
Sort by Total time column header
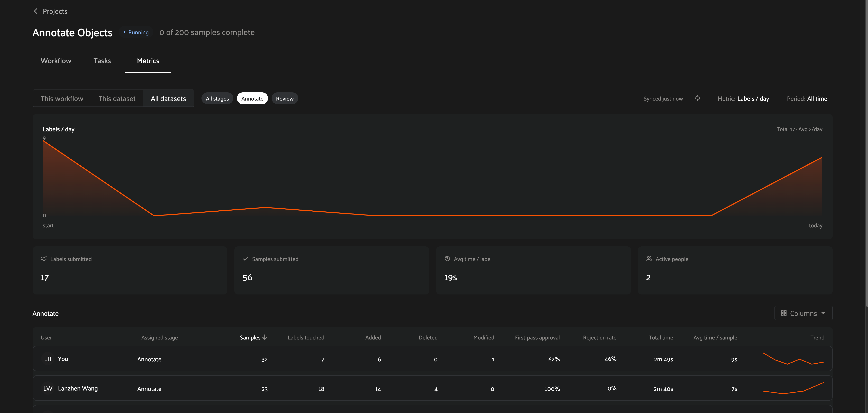coord(661,337)
